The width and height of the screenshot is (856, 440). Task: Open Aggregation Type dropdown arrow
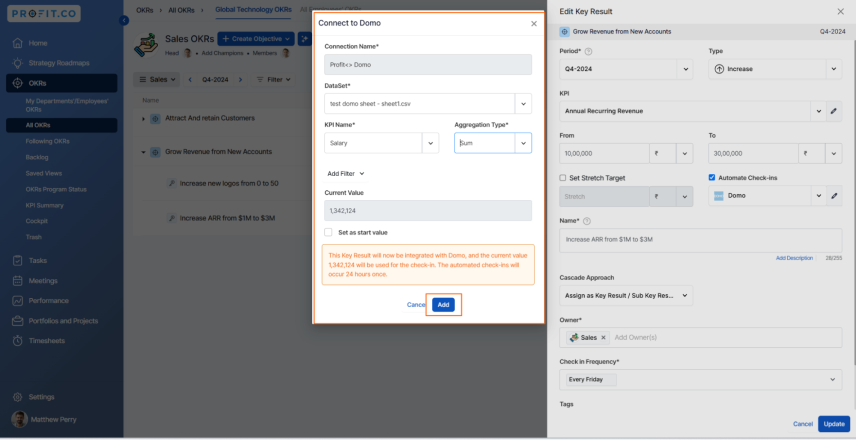[x=524, y=143]
